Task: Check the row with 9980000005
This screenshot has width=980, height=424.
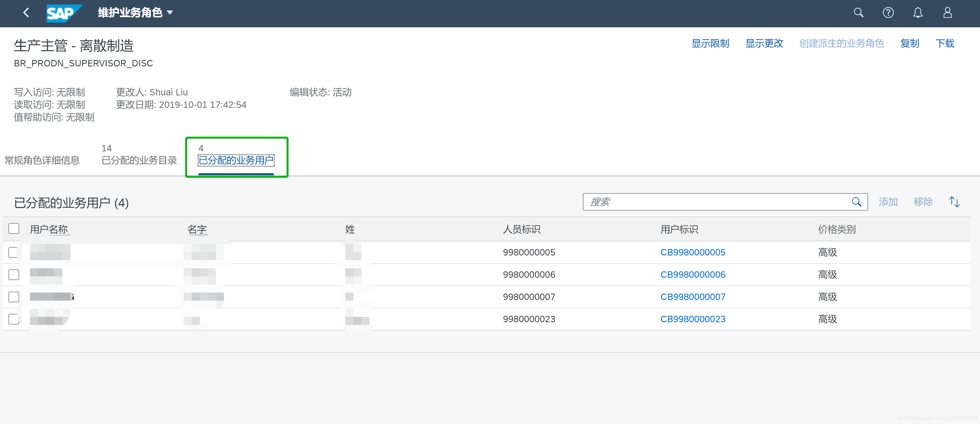Action: pos(14,252)
